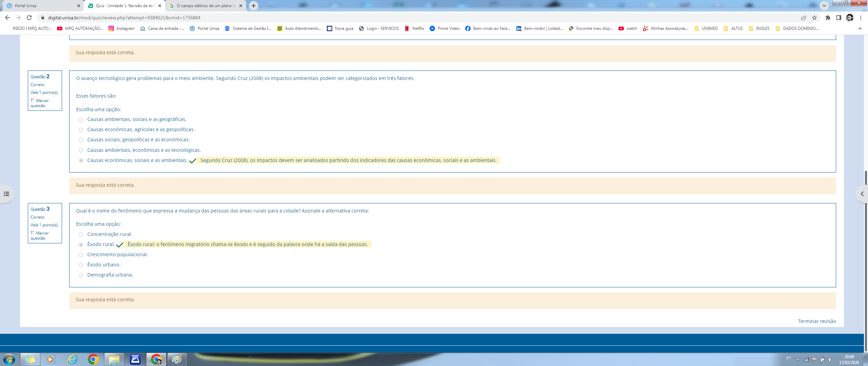This screenshot has height=366, width=868.
Task: Switch to the Portal Unisa tab
Action: (x=41, y=6)
